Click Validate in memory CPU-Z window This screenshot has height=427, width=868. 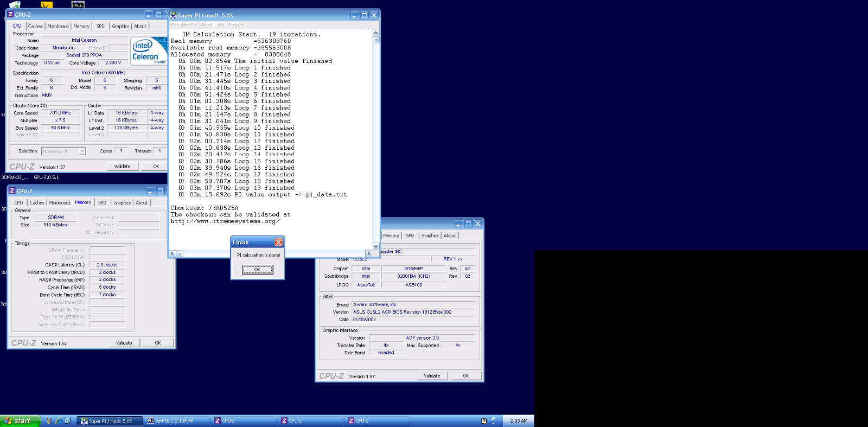pyautogui.click(x=124, y=343)
